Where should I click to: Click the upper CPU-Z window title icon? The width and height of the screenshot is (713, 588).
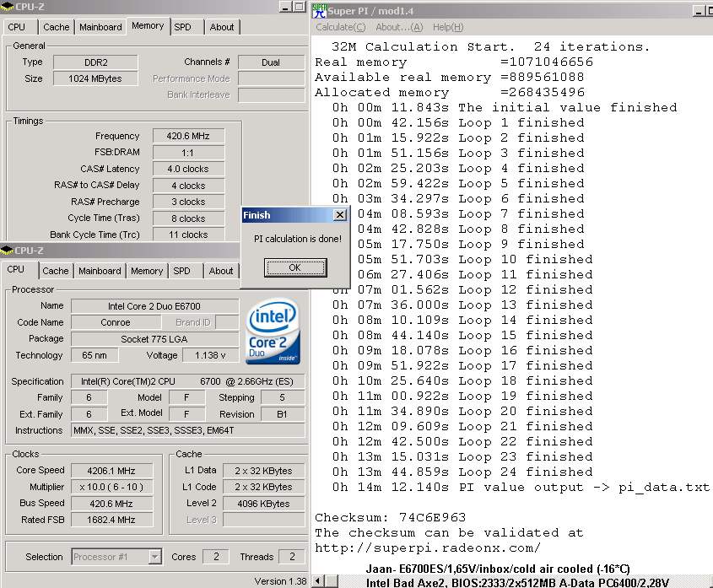[8, 7]
